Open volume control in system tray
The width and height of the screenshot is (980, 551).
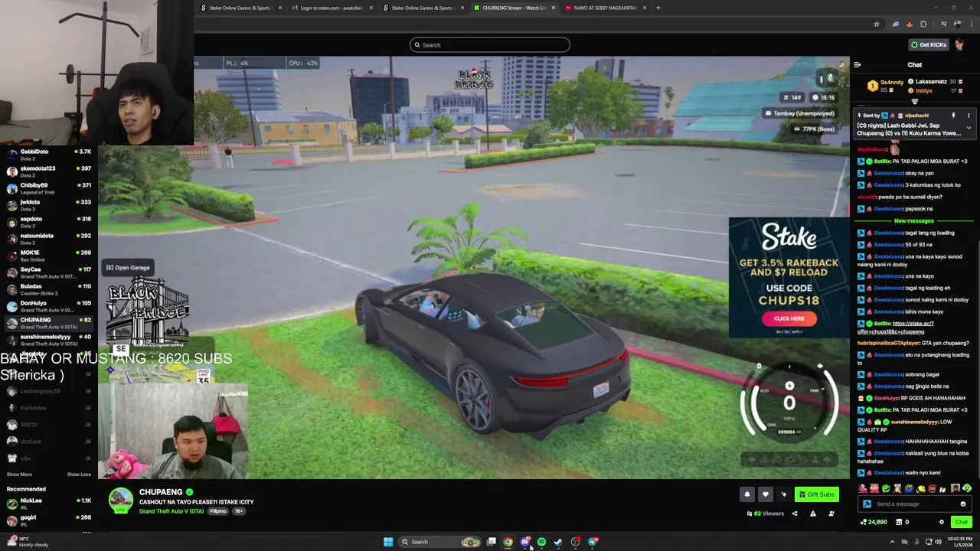click(x=939, y=542)
